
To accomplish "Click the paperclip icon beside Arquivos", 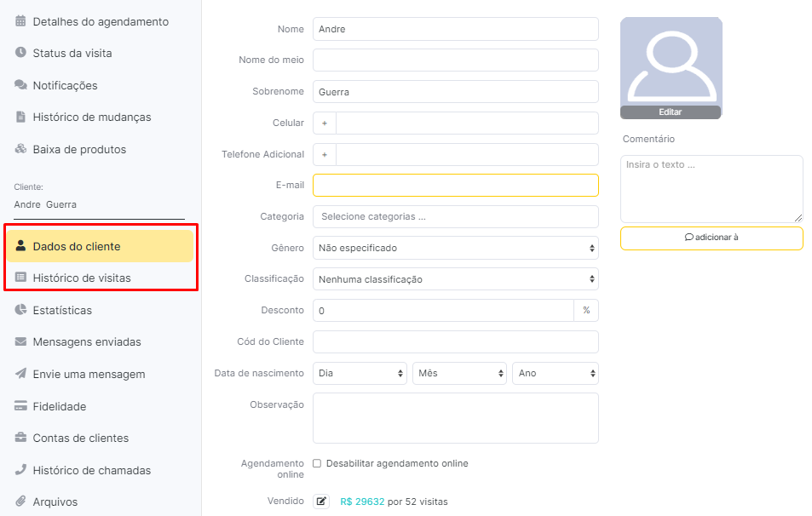I will pos(20,501).
